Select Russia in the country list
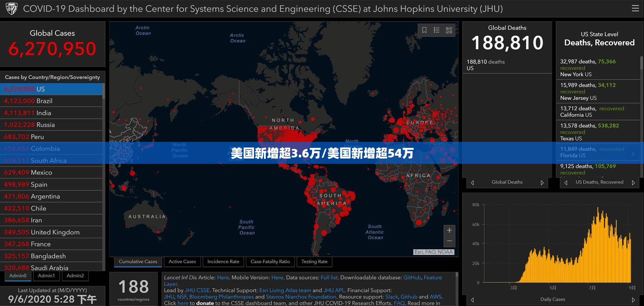The width and height of the screenshot is (644, 306). point(51,125)
